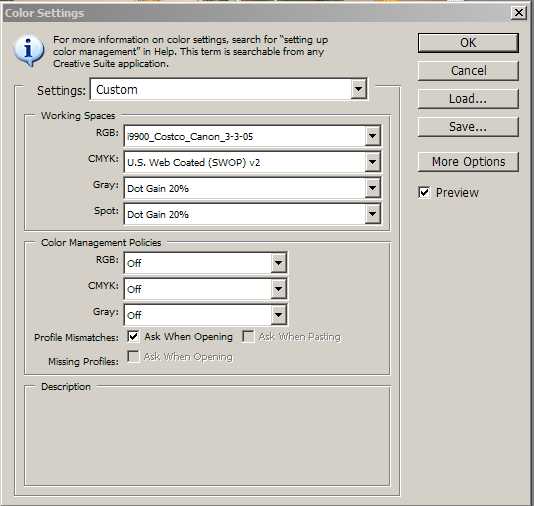Open the Gray policy Off dropdown
Image resolution: width=534 pixels, height=506 pixels.
point(279,315)
